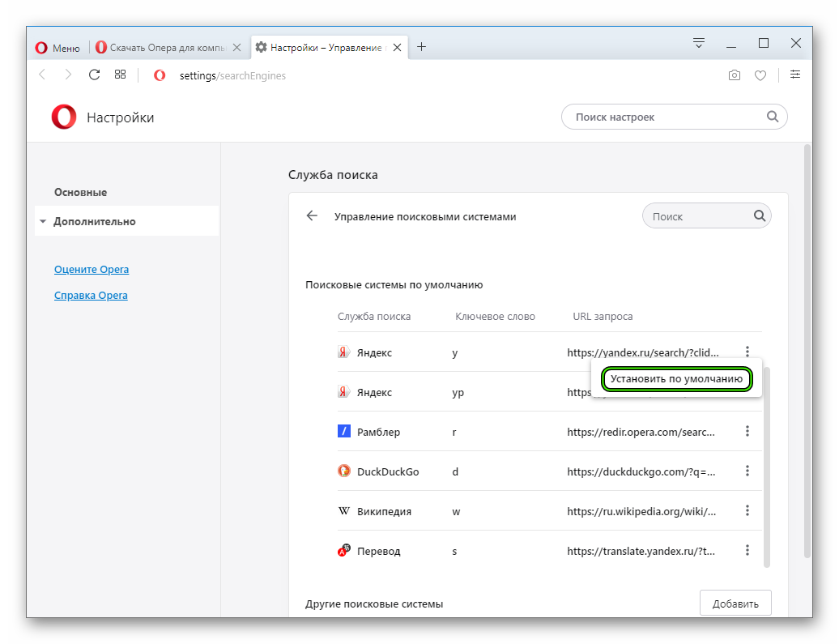
Task: Open the Speed Dial grid icon
Action: coord(121,75)
